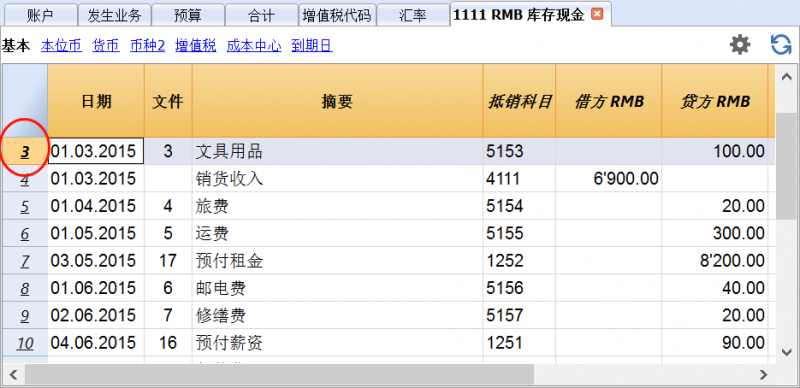Click the horizontal scrollbar thumb

tap(279, 375)
